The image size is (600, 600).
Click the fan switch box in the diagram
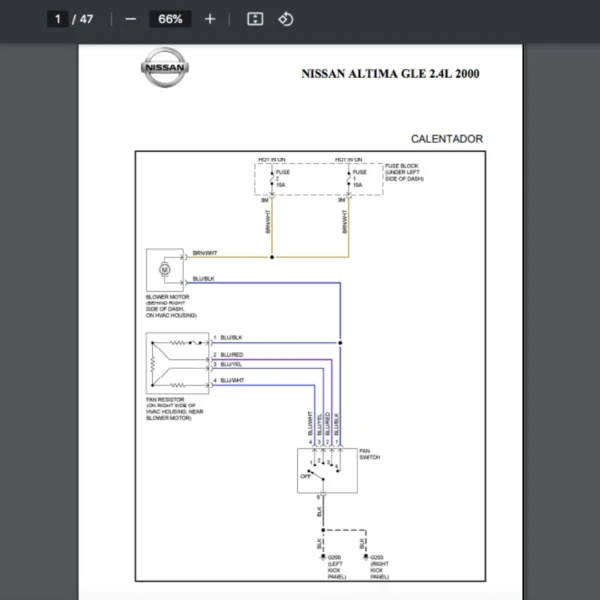click(x=325, y=468)
